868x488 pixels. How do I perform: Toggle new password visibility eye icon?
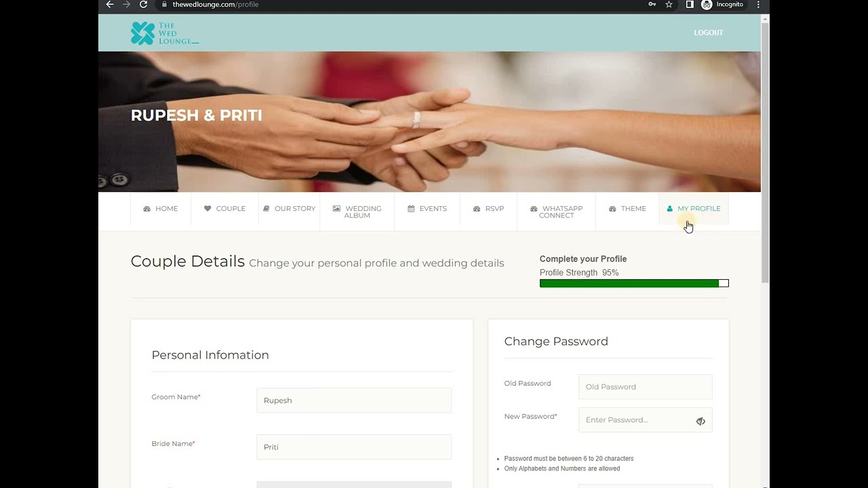701,421
